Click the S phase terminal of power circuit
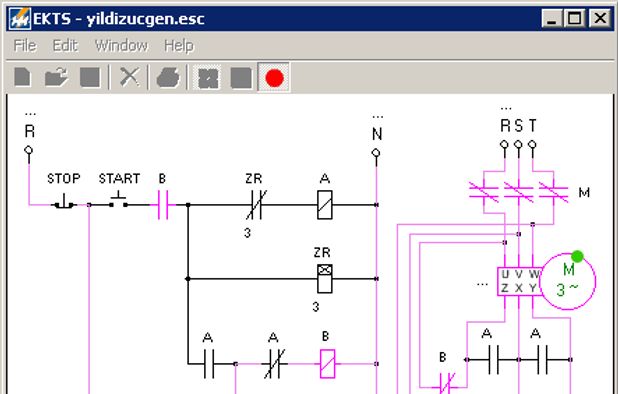 point(518,145)
